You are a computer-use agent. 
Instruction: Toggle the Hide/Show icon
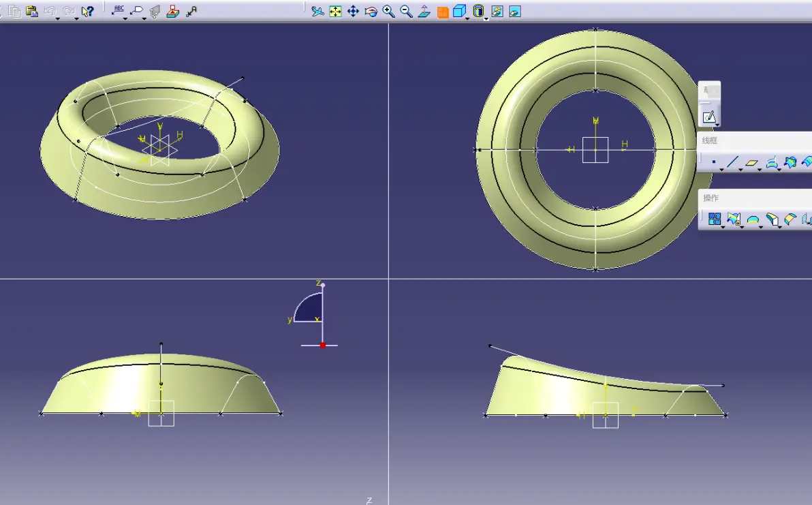click(497, 12)
